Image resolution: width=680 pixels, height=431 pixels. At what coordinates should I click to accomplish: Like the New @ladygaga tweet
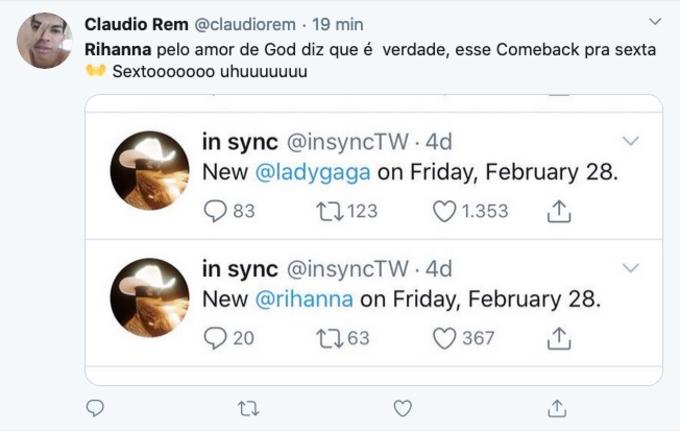pos(444,211)
